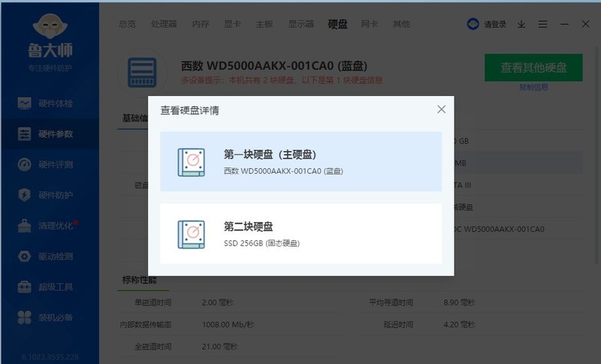The height and width of the screenshot is (364, 601).
Task: Click 1008.00 Mb/秒 transfer rate value
Action: click(228, 324)
